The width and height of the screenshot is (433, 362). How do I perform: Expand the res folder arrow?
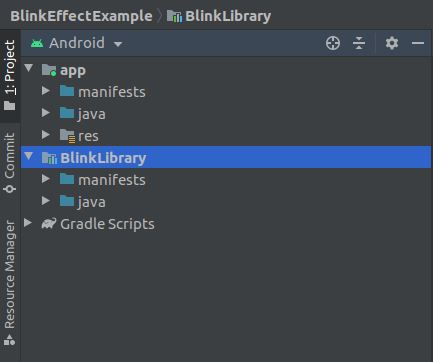tap(46, 135)
